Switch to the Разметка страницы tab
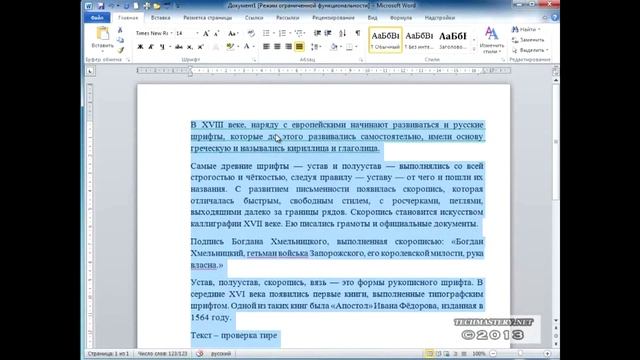Screen dimensions: 640x360 207,18
